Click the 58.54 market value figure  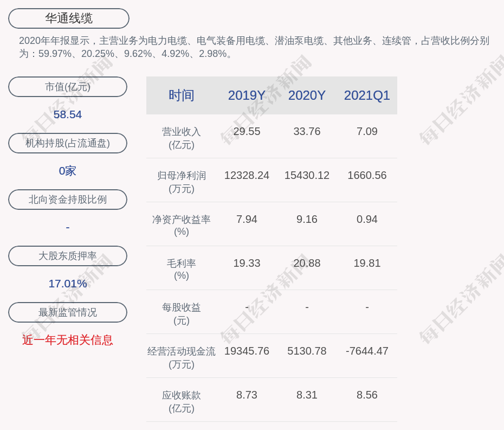[x=68, y=114]
